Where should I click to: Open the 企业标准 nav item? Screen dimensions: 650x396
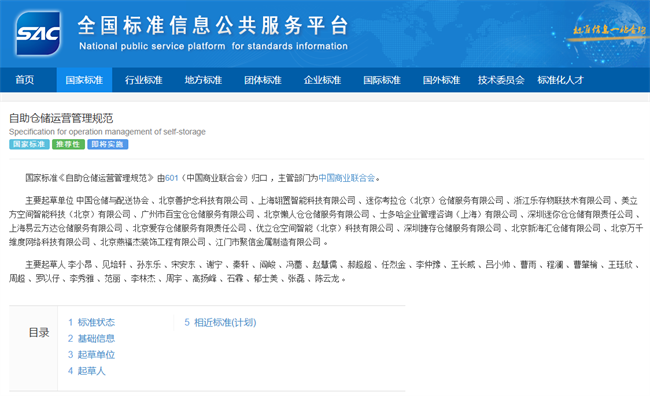pyautogui.click(x=322, y=80)
